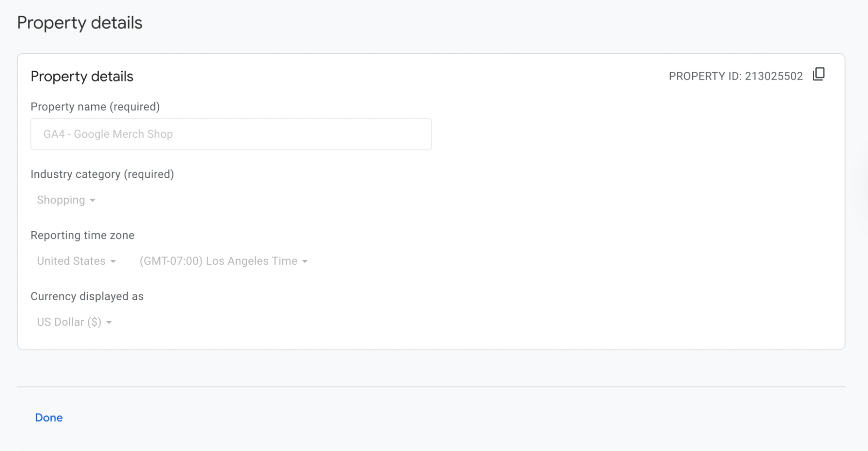
Task: Click the Done button
Action: tap(49, 418)
